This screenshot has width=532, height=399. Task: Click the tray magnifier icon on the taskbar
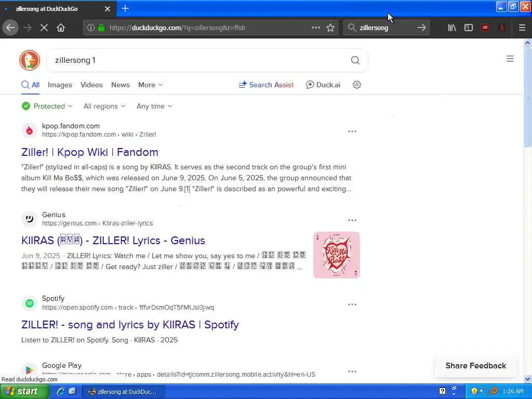494,391
